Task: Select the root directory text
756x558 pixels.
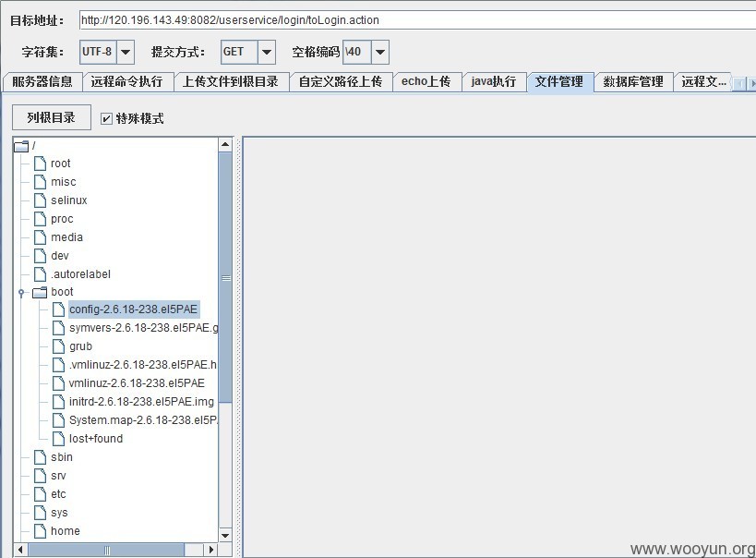Action: (61, 164)
